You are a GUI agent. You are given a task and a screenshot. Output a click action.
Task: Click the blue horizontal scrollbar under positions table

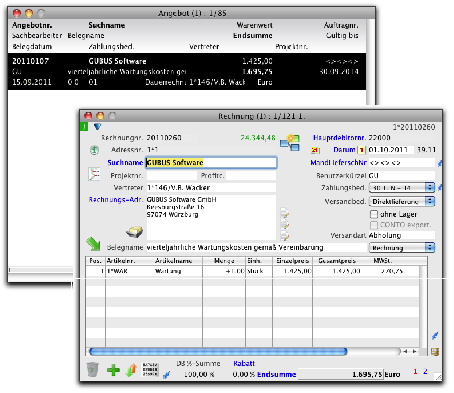point(218,351)
